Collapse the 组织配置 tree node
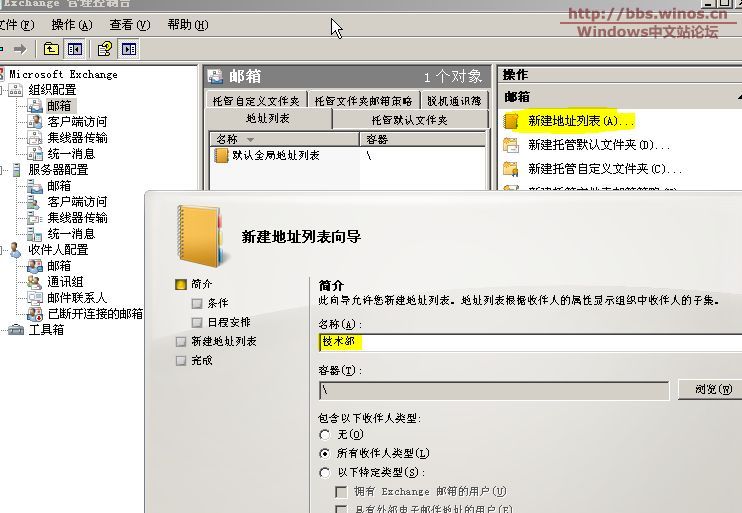742x513 pixels. 3,90
